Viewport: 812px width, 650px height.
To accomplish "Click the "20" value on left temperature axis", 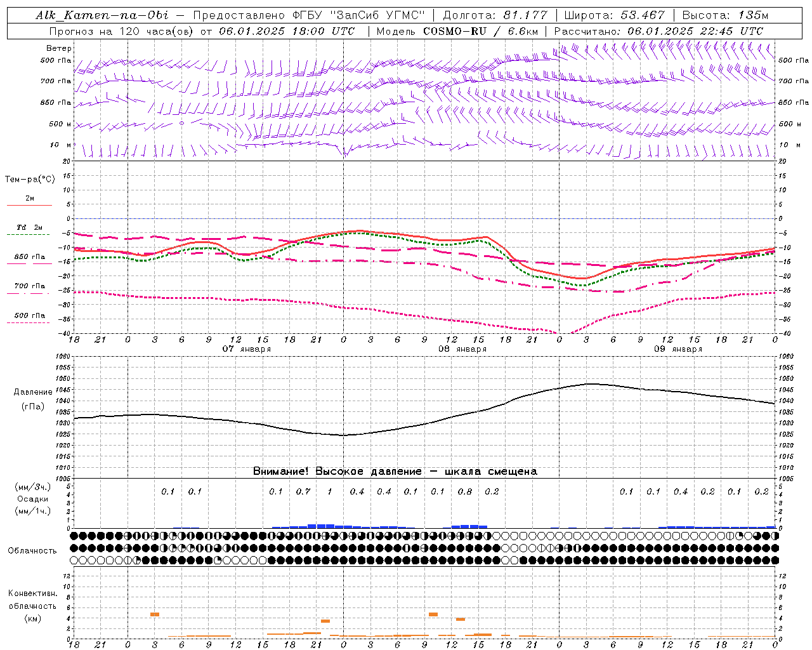I will [67, 162].
